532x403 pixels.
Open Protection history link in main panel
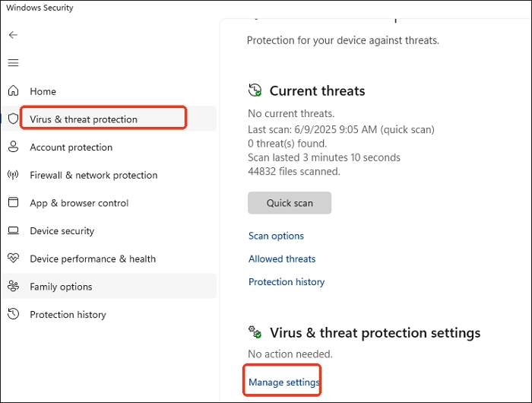(287, 281)
